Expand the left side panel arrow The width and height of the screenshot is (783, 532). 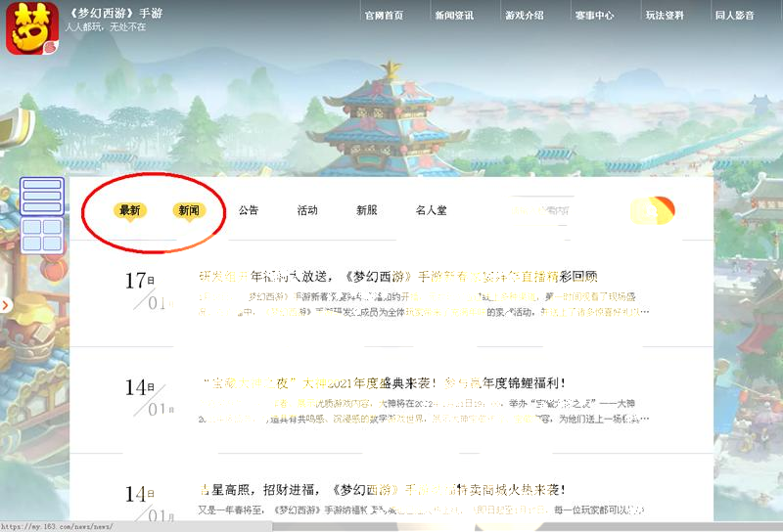pyautogui.click(x=6, y=305)
